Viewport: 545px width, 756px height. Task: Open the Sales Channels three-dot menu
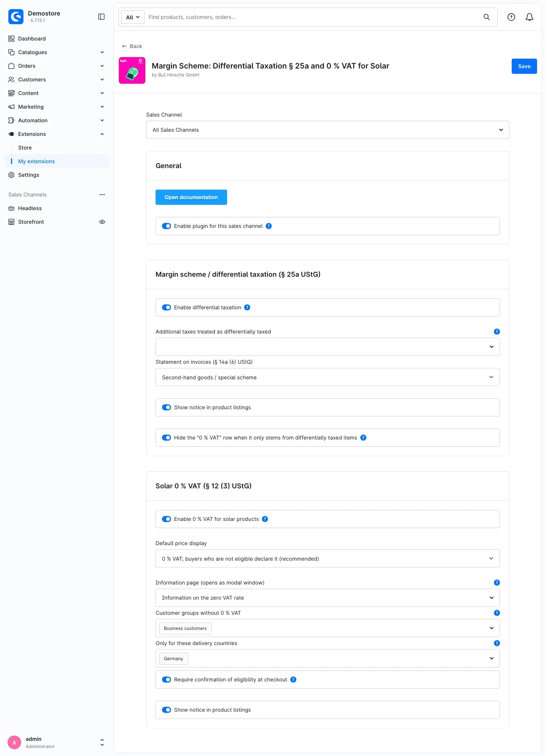pos(102,195)
